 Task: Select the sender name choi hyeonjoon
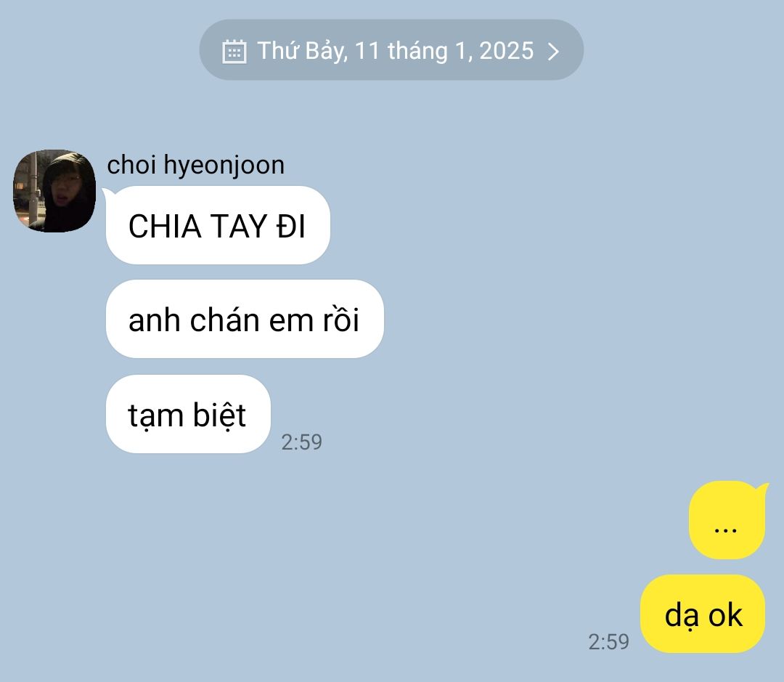(195, 165)
